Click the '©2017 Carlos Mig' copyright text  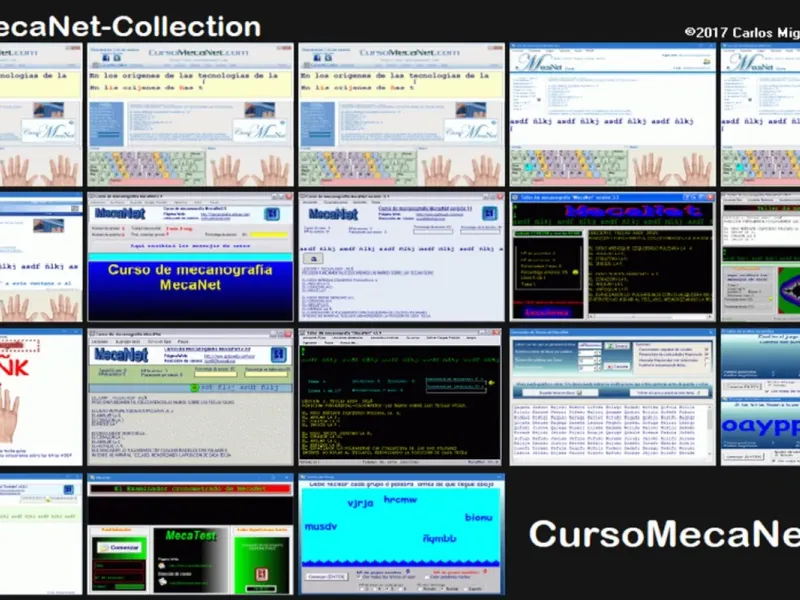pos(742,33)
